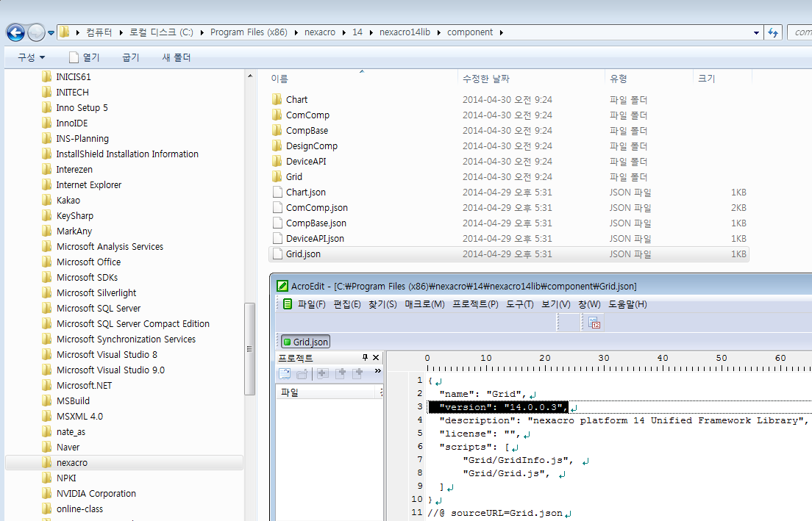The width and height of the screenshot is (812, 521).
Task: Click the 굽기 button in Explorer toolbar
Action: [x=130, y=57]
